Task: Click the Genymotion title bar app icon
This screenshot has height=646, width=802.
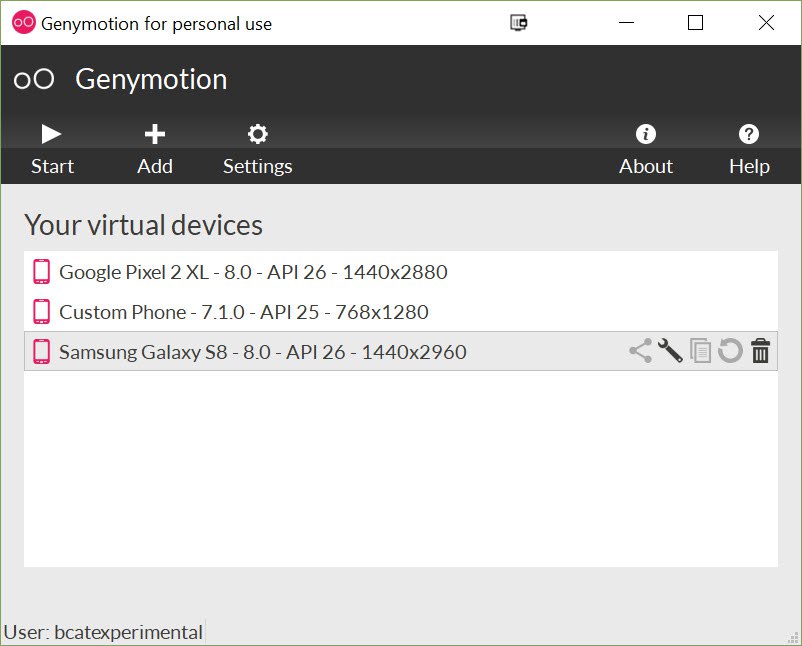Action: pyautogui.click(x=24, y=23)
